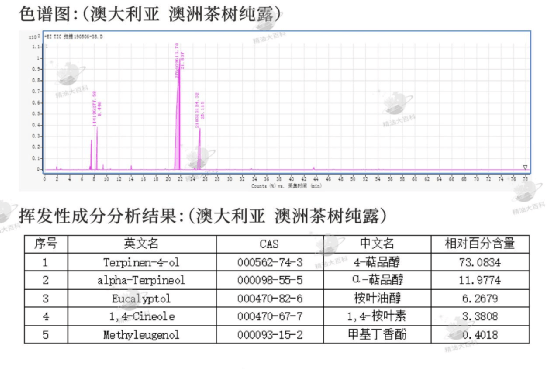553x369 pixels.
Task: Select the percentage value 73.0834
Action: click(x=480, y=262)
